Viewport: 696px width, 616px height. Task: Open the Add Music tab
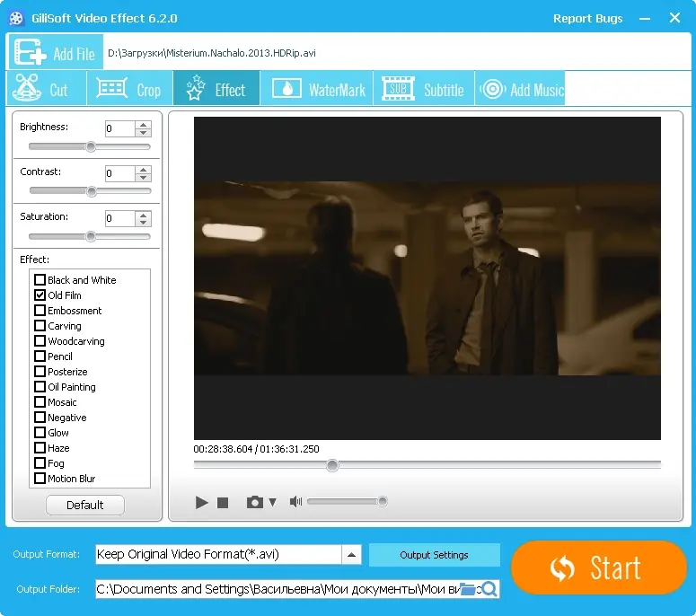(x=520, y=88)
